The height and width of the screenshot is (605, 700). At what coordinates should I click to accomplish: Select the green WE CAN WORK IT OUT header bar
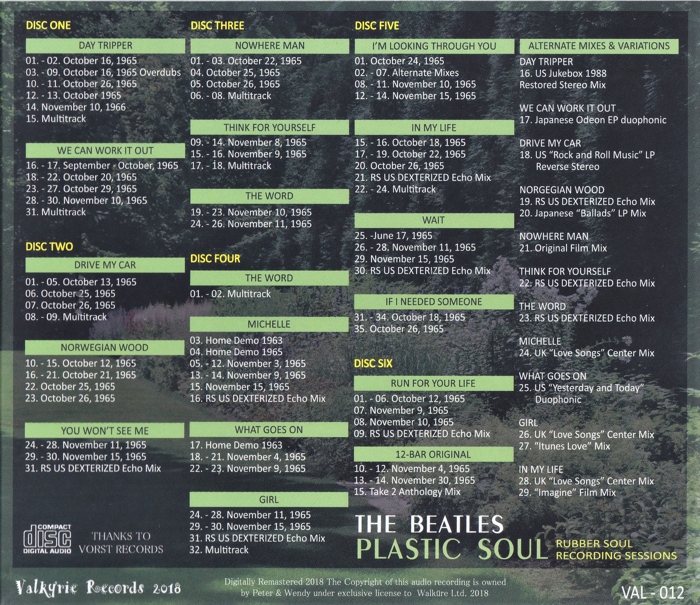click(105, 151)
